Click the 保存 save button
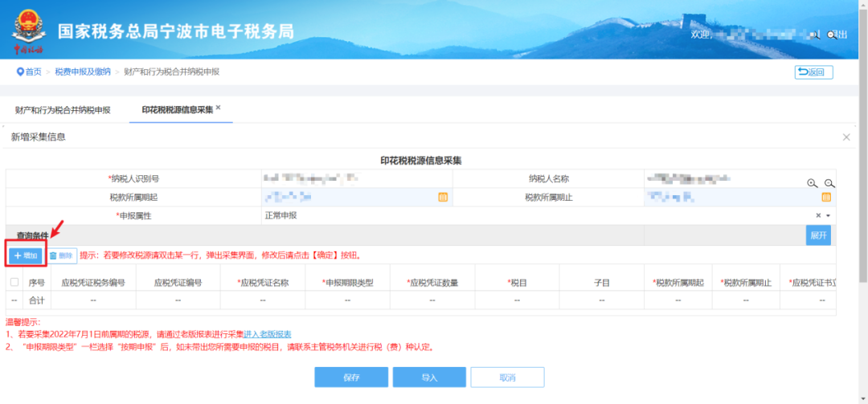This screenshot has height=404, width=868. click(x=350, y=377)
